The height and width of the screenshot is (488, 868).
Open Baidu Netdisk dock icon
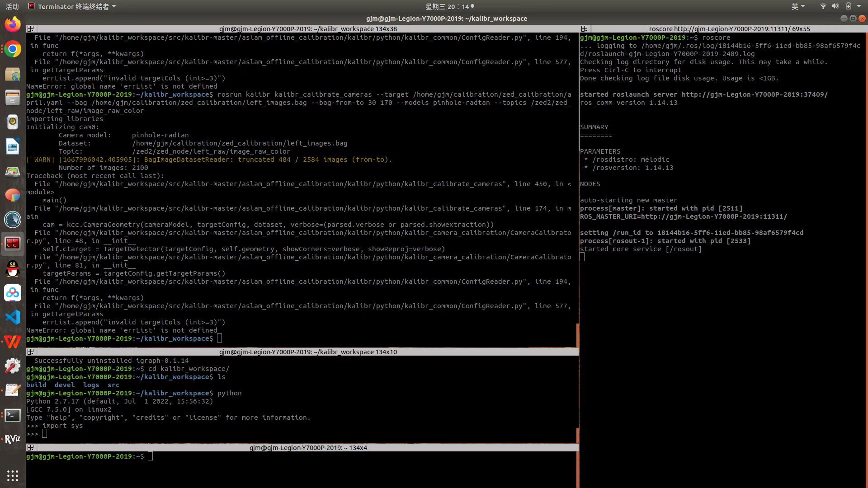(13, 293)
